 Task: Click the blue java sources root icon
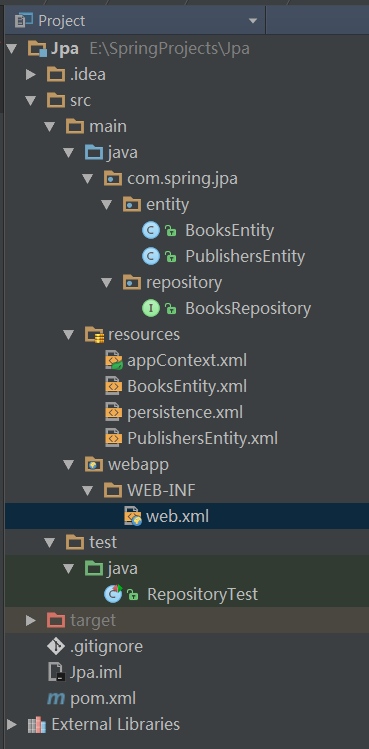point(94,152)
